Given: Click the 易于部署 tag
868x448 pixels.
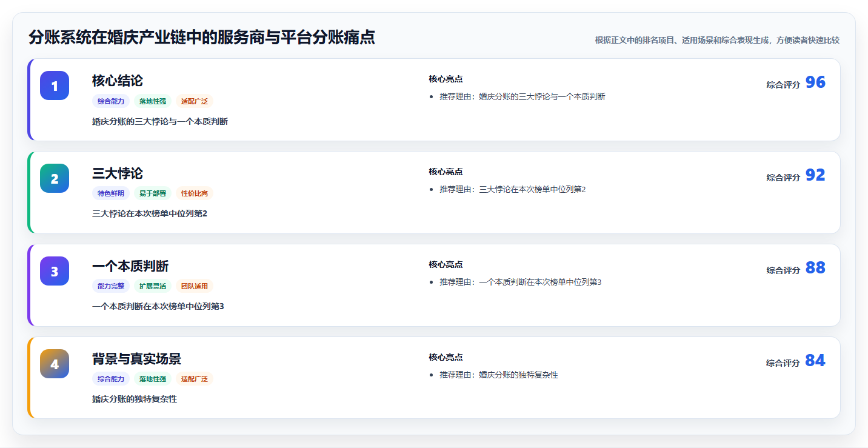Looking at the screenshot, I should tap(153, 193).
